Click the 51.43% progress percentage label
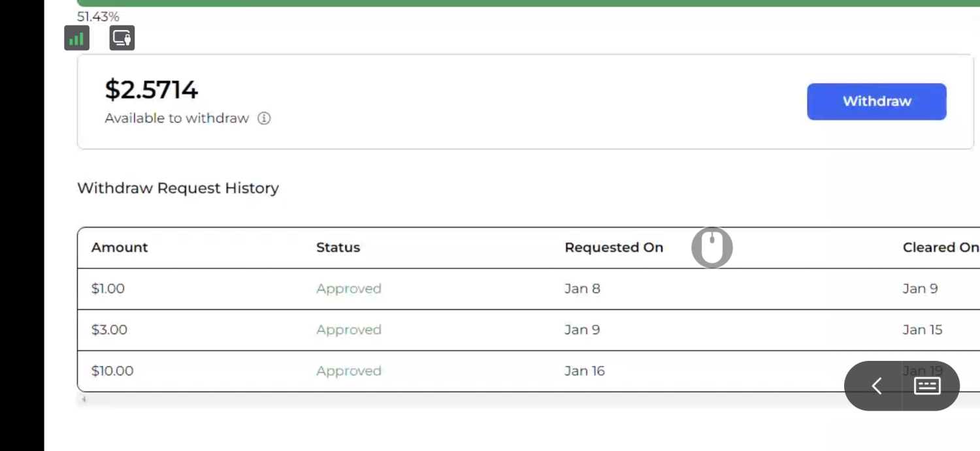Viewport: 980px width, 451px height. pyautogui.click(x=98, y=16)
